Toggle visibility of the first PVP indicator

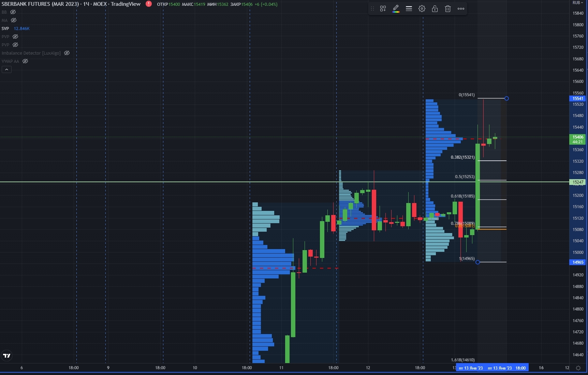click(x=15, y=37)
